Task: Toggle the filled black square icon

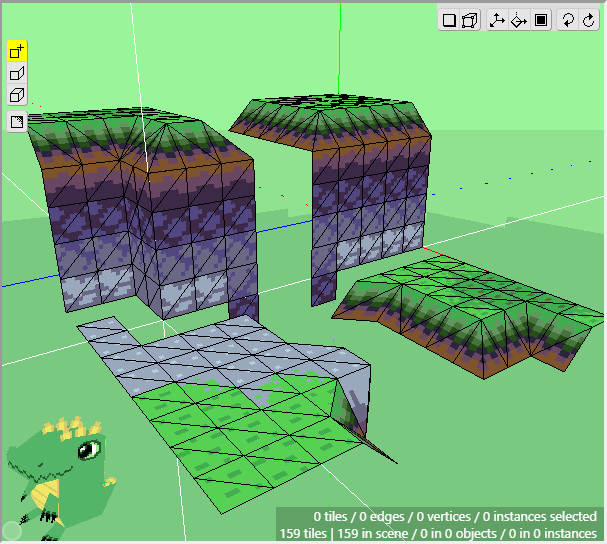Action: (541, 20)
